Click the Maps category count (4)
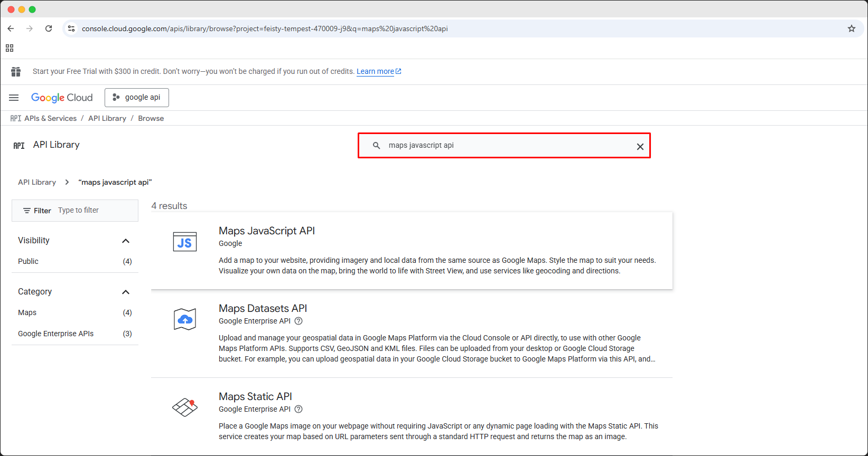This screenshot has width=868, height=456. pos(127,312)
